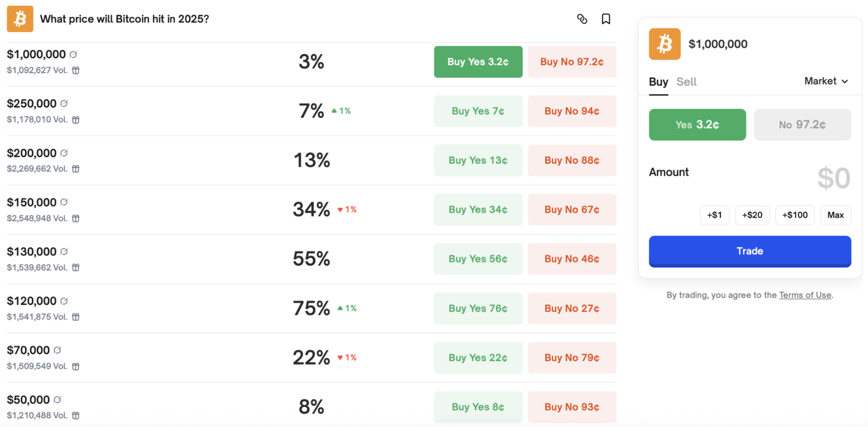Click the Bitcoin logo in the trade panel
Screen dimensions: 868x427
coord(665,44)
